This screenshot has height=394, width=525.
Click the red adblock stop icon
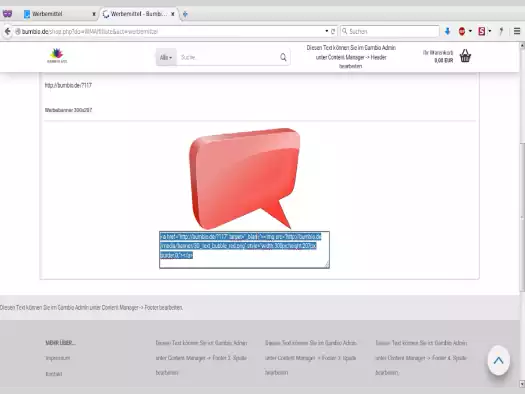pos(462,31)
